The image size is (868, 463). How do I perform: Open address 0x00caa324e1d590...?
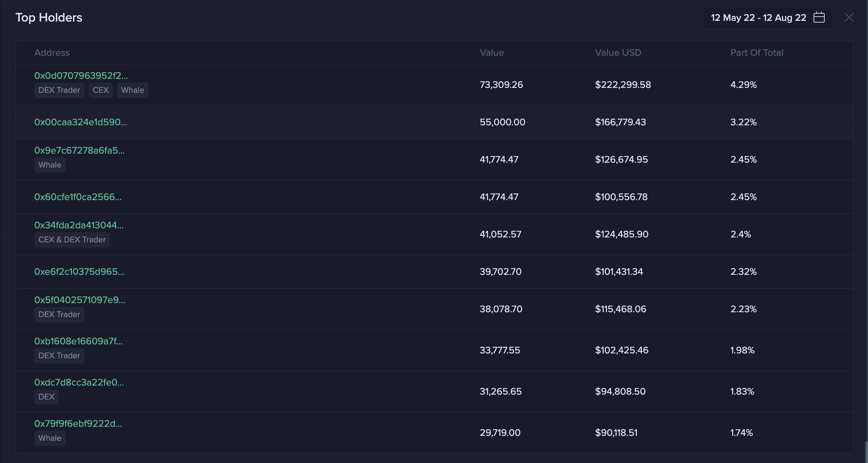[80, 122]
